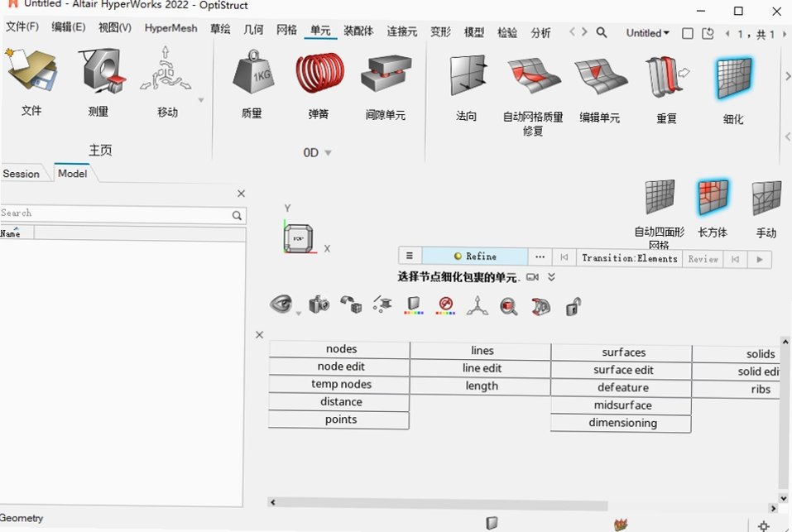Click the search magnifier in ribbon bar
The height and width of the screenshot is (532, 792).
pos(601,33)
